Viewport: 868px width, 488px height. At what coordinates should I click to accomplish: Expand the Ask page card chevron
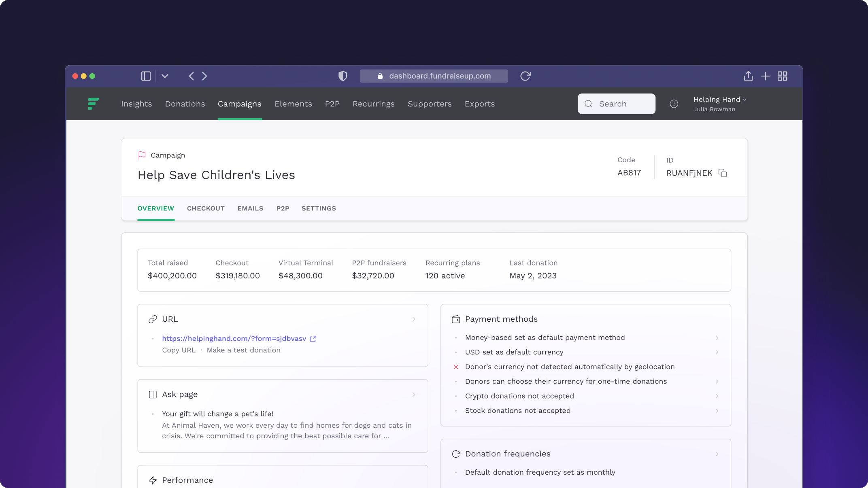pos(414,395)
